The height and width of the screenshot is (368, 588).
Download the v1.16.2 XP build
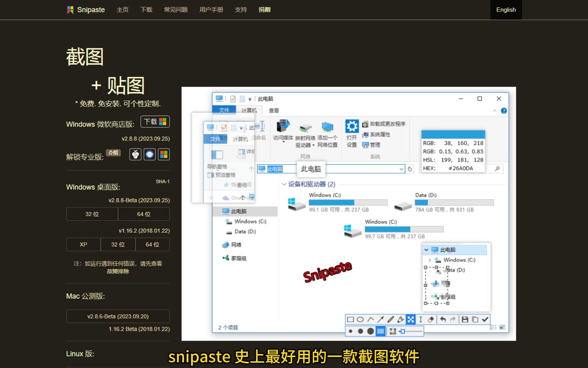click(83, 244)
